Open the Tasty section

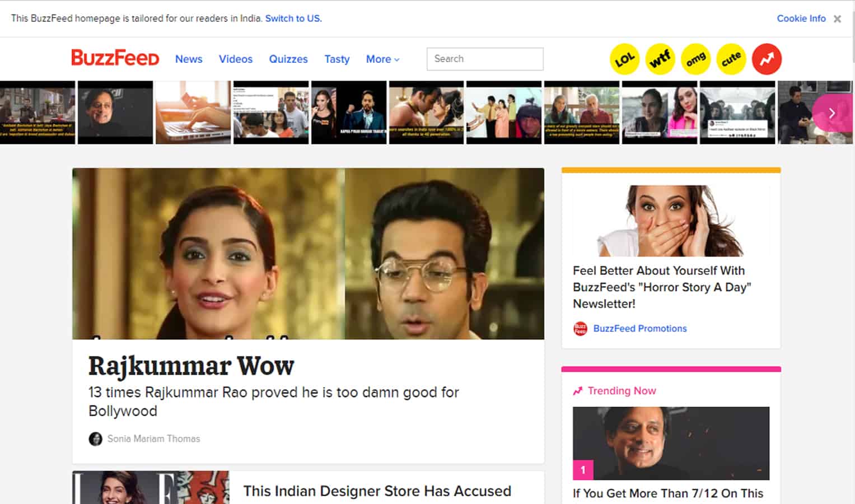point(337,59)
